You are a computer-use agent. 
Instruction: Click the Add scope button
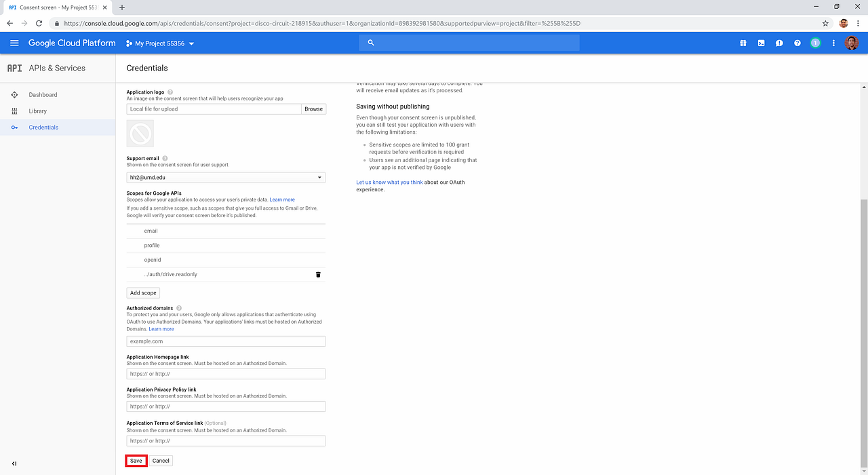point(142,292)
